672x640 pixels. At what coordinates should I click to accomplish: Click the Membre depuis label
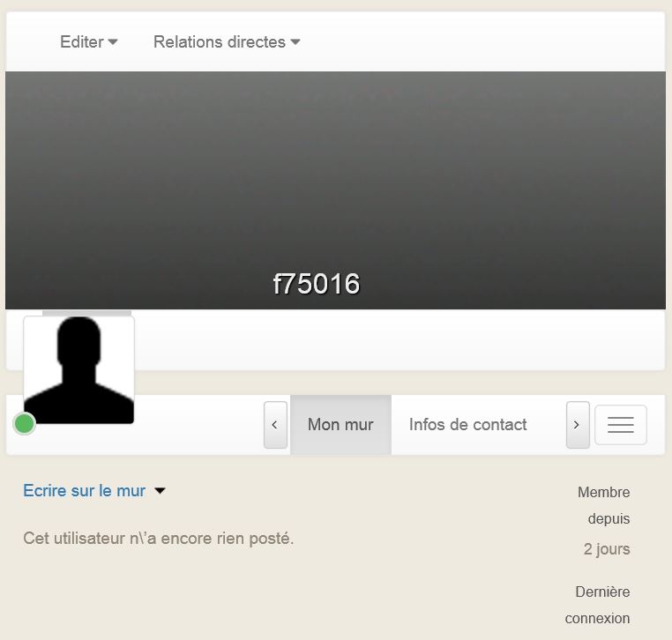tap(604, 505)
